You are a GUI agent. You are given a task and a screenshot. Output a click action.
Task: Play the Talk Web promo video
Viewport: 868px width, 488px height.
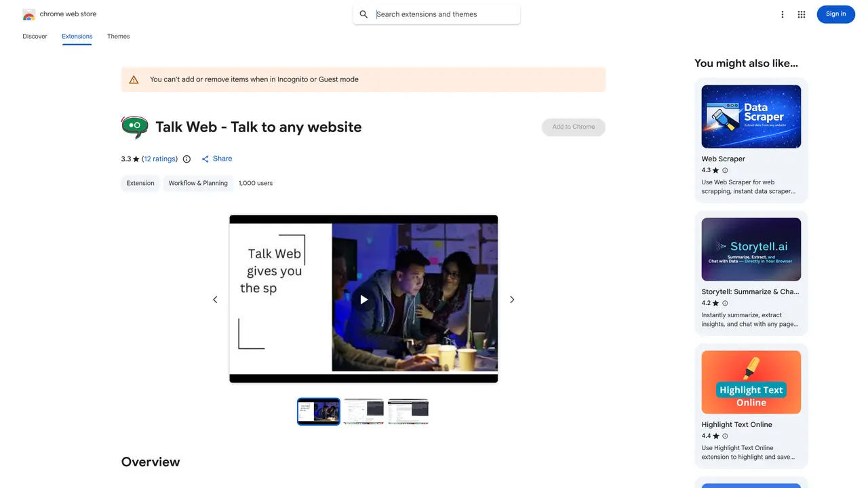point(363,299)
